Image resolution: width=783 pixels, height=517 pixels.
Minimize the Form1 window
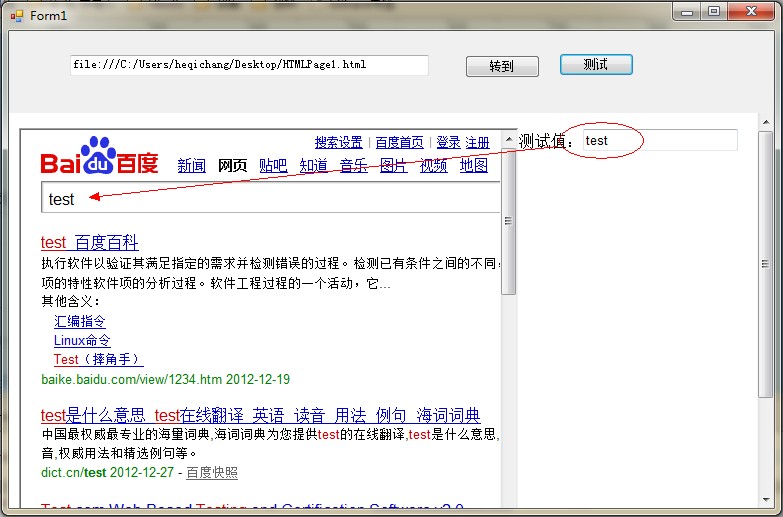point(687,12)
